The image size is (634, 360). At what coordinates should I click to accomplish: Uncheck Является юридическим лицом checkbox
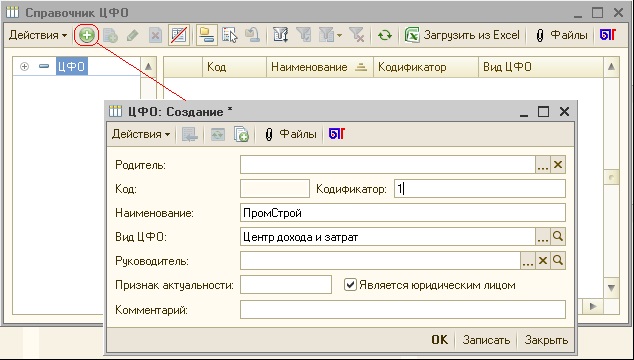(x=350, y=285)
